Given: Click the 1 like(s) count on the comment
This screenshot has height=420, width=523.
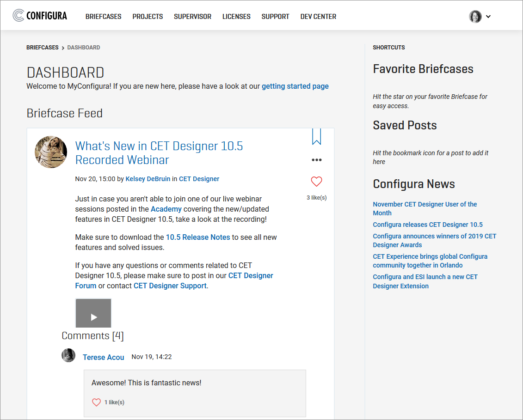Looking at the screenshot, I should (x=114, y=402).
